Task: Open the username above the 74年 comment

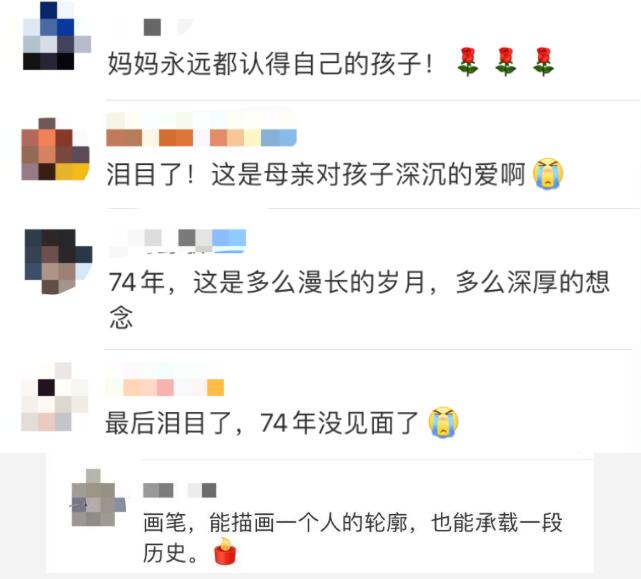Action: click(x=178, y=241)
